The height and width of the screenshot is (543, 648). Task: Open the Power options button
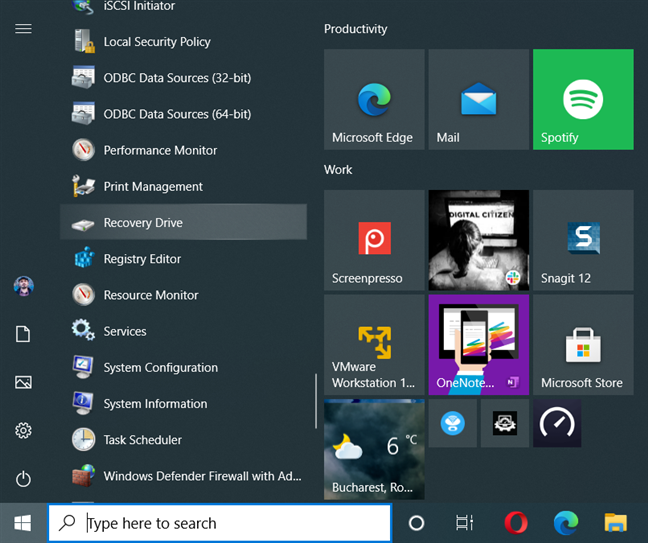pyautogui.click(x=23, y=479)
